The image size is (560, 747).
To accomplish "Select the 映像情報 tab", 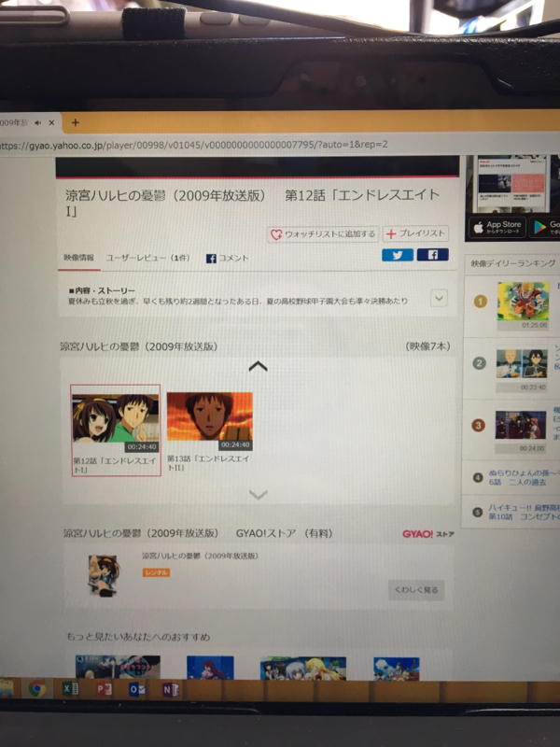I will (x=79, y=258).
